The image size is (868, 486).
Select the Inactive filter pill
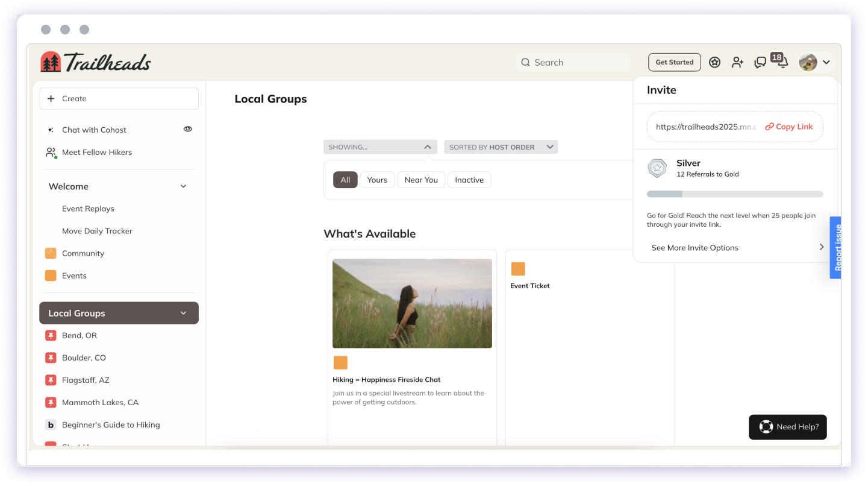469,179
